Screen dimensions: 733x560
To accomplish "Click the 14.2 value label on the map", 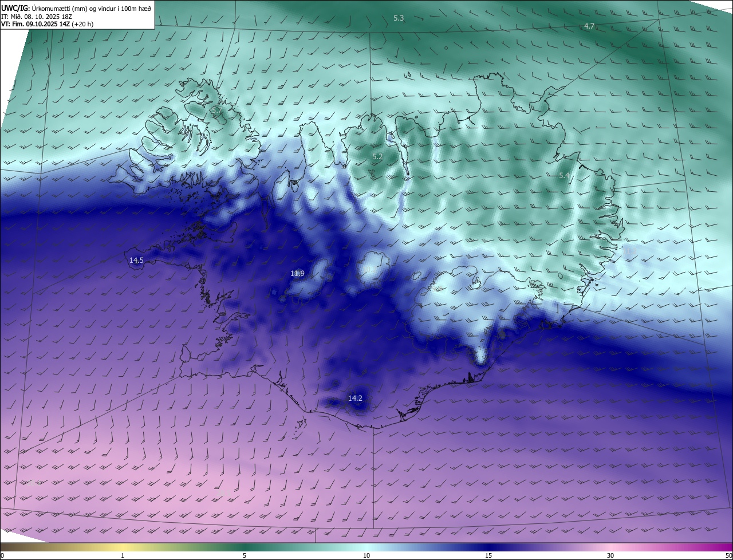I will 355,398.
